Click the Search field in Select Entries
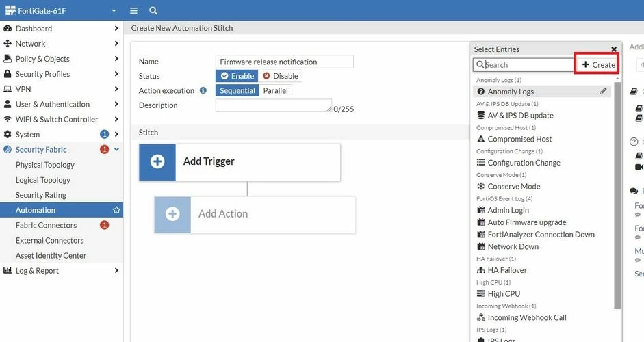644x342 pixels. point(524,65)
